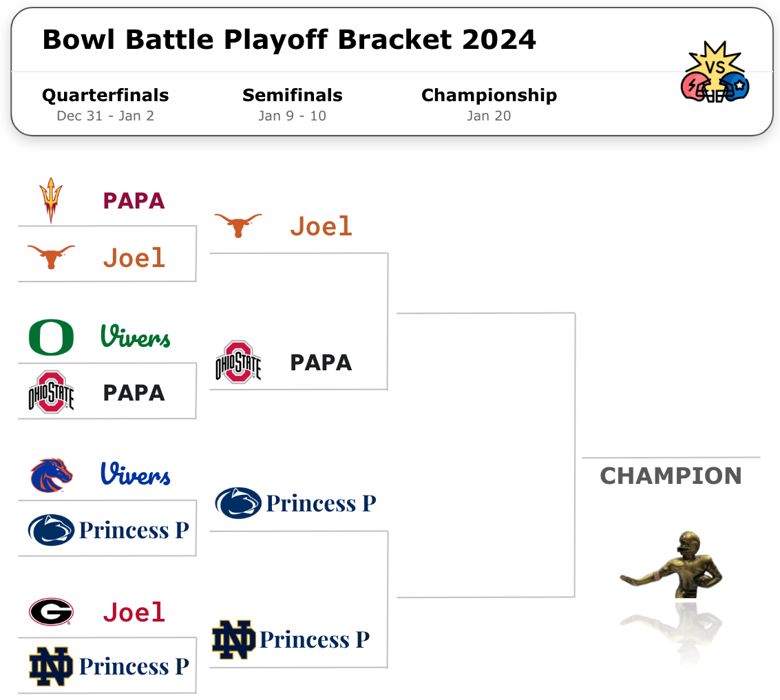Click semifinal PAPA Ohio State entry
This screenshot has height=700, width=780.
320,363
